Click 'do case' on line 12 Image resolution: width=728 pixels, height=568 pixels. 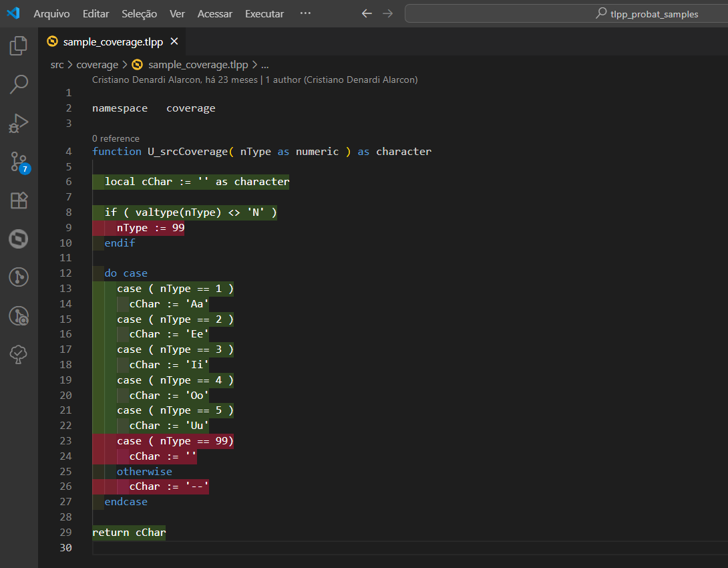(126, 273)
